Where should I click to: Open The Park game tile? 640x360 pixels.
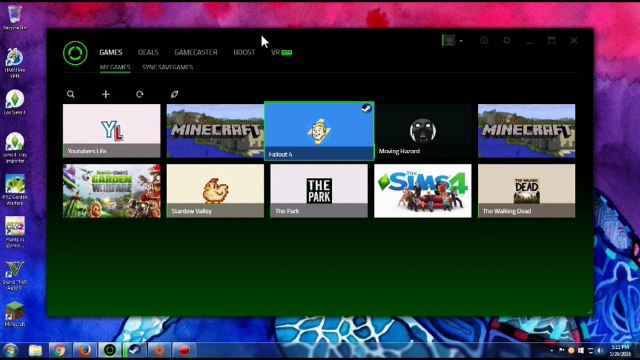319,191
